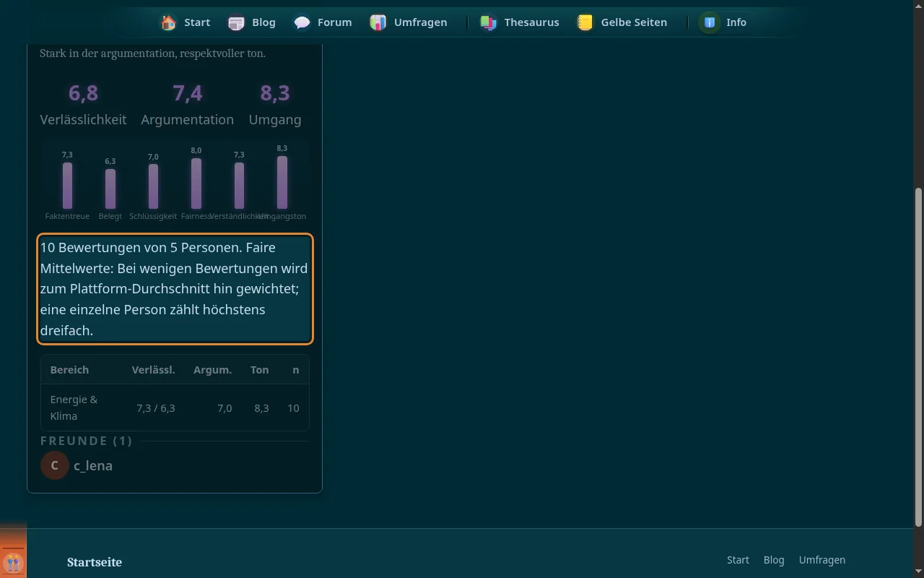This screenshot has width=924, height=578.
Task: Click the Belegt bar showing 6,3
Action: coord(110,189)
